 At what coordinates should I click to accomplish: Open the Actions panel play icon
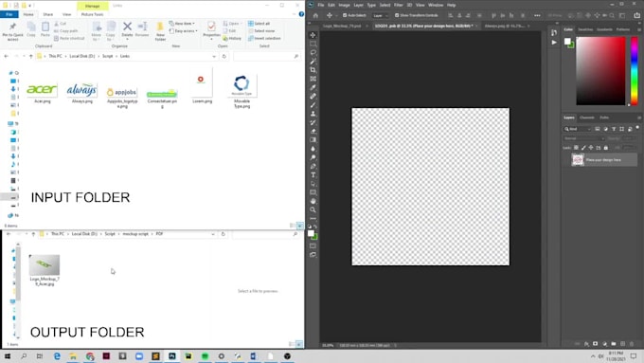tap(554, 42)
